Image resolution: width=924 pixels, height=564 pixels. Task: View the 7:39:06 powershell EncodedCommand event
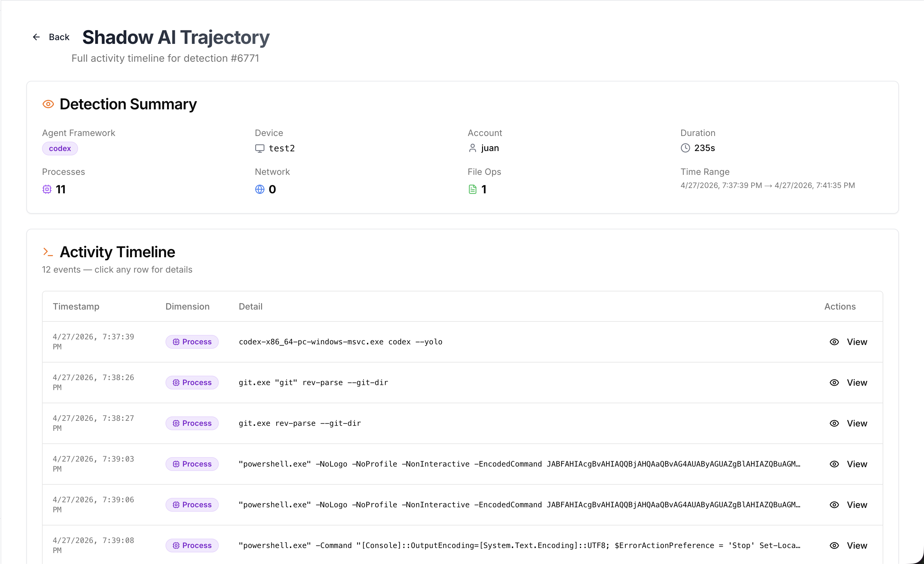coord(849,505)
